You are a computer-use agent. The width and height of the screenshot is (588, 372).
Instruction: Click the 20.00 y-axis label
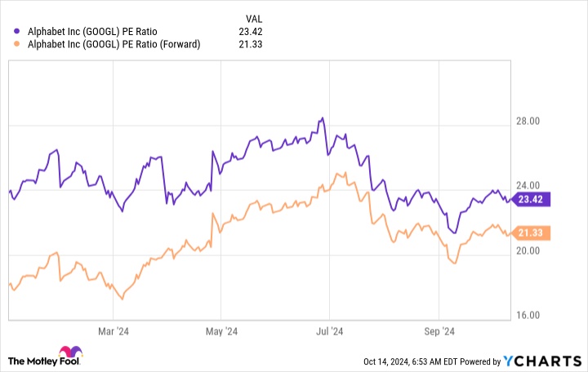click(x=529, y=250)
